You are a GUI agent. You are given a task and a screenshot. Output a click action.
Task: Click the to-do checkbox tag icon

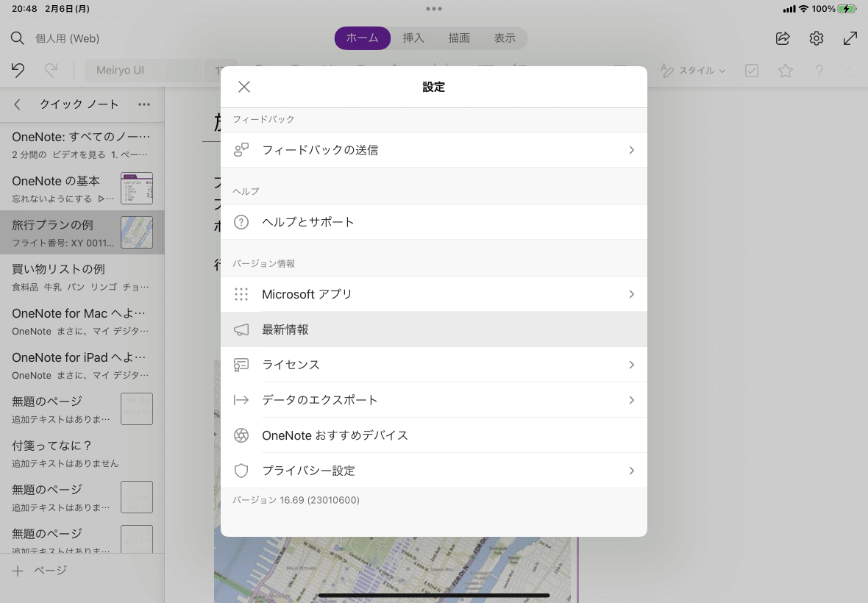coord(752,71)
